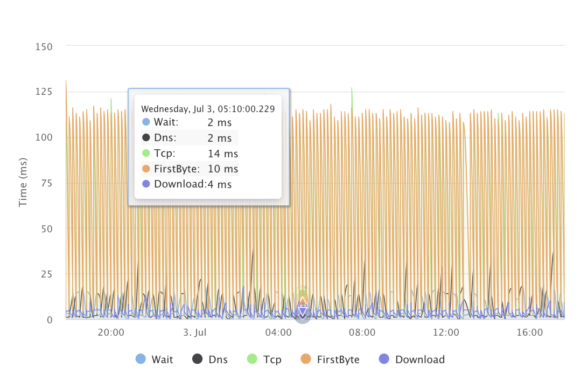Hide the Dns series via legend label

(218, 359)
